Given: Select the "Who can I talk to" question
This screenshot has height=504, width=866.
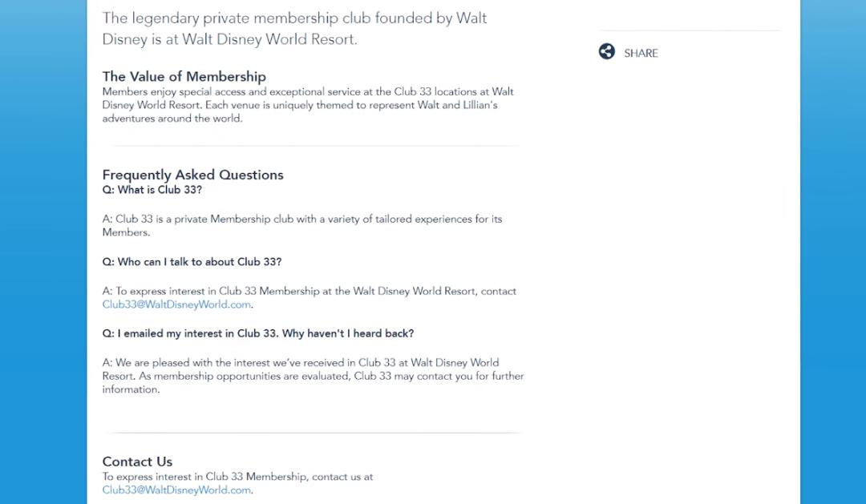Looking at the screenshot, I should [192, 262].
